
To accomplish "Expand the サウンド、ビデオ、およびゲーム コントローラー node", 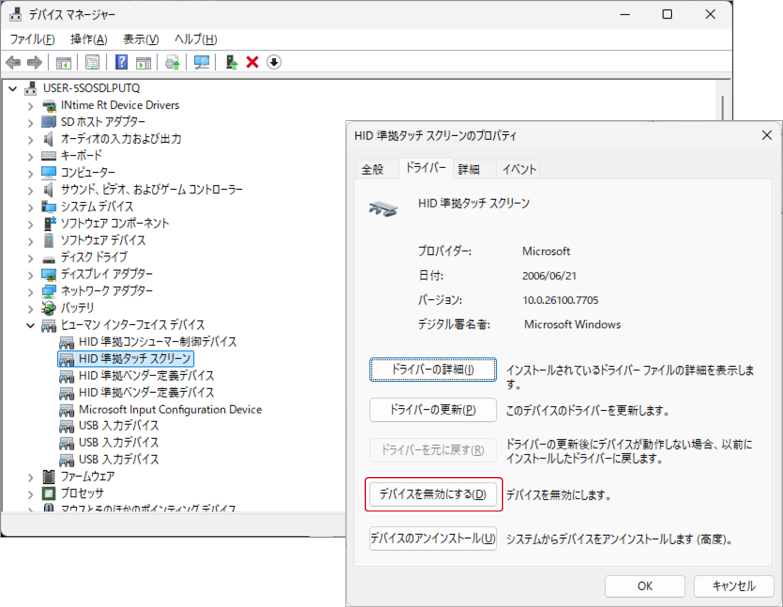I will pyautogui.click(x=30, y=190).
